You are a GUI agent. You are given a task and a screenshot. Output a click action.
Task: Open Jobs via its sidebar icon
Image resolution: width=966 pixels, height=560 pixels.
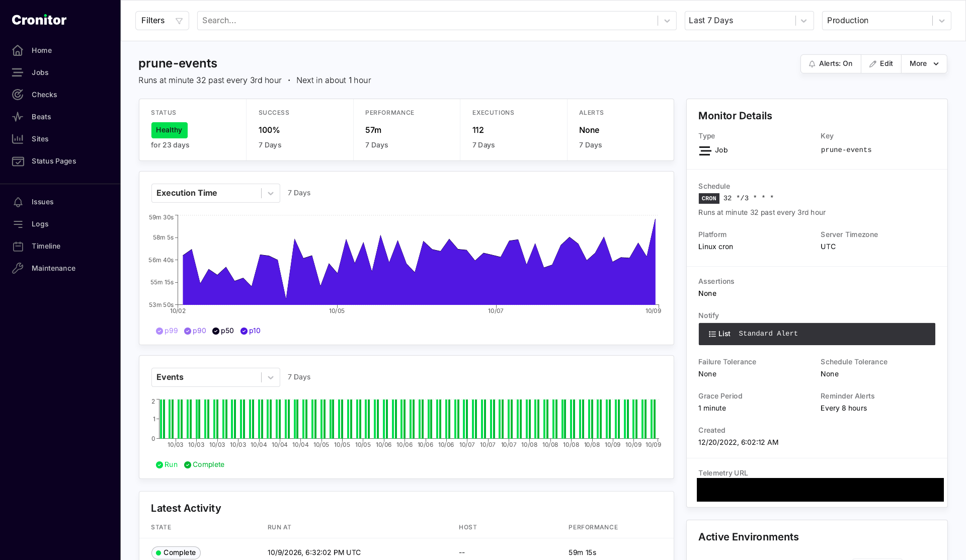click(x=18, y=72)
